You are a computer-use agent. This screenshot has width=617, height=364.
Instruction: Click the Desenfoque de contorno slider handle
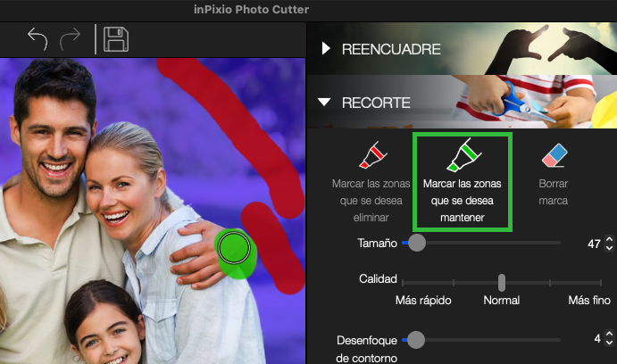415,340
